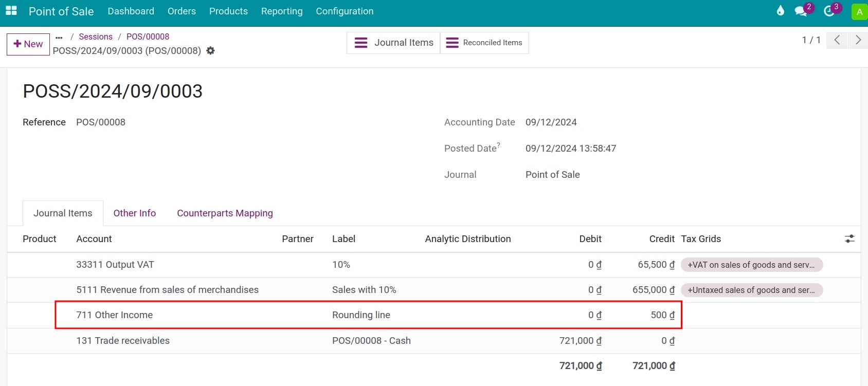Go to Sessions breadcrumb
Viewport: 868px width, 386px height.
(x=96, y=36)
